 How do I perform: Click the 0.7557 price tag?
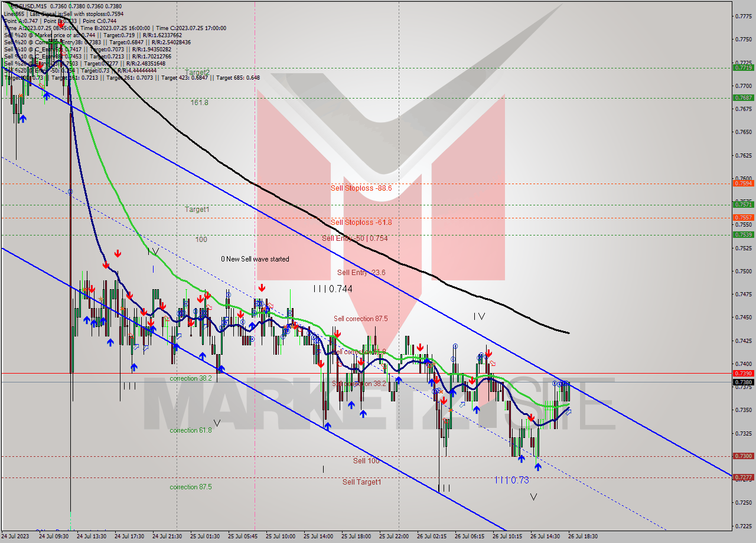coord(743,217)
